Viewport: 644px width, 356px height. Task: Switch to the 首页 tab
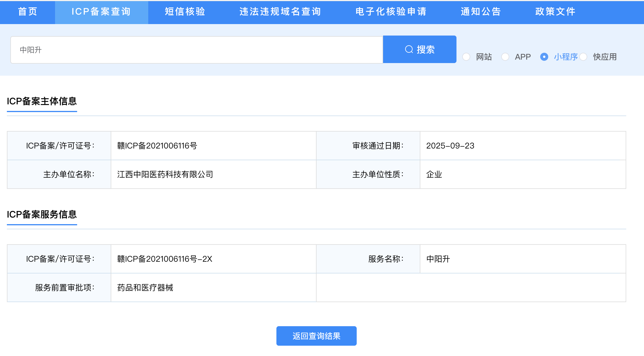[x=27, y=12]
